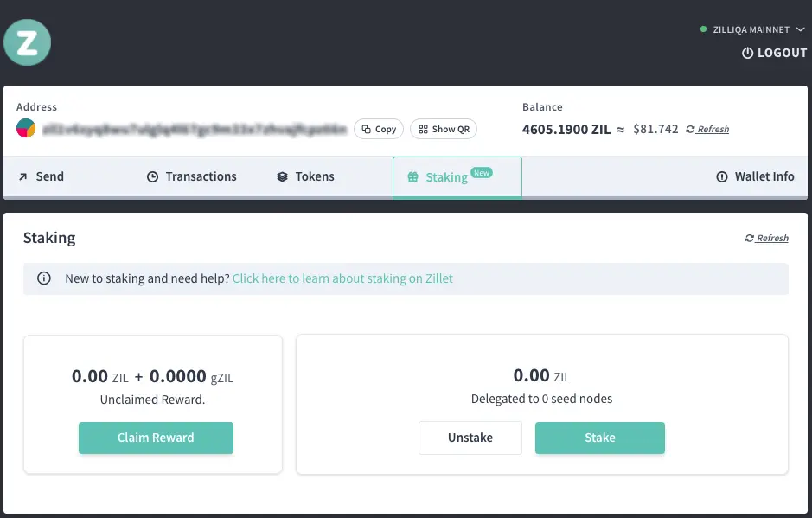
Task: Refresh the Staking panel
Action: (767, 238)
